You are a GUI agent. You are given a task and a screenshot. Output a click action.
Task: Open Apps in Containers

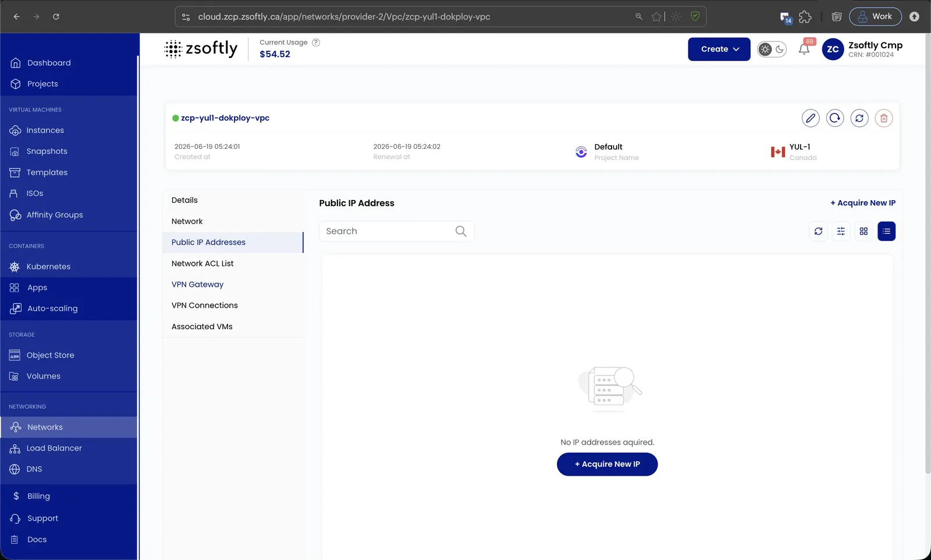(x=37, y=287)
